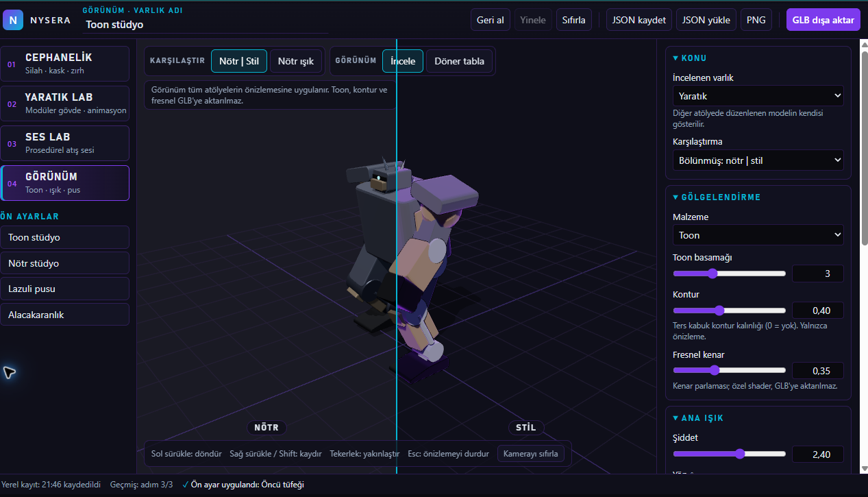
Task: Click the "Yerel kayıt: 21:46 kaydedildi" status text
Action: [51, 485]
